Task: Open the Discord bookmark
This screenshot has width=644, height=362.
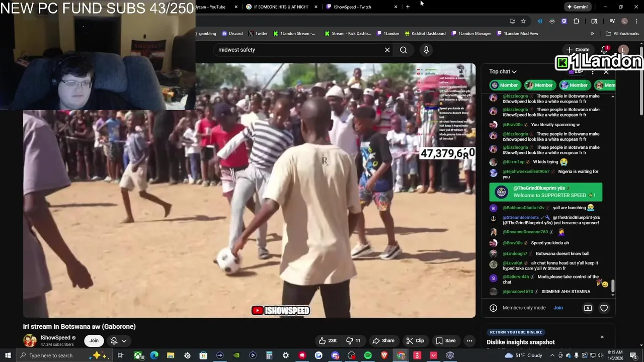Action: [x=232, y=34]
